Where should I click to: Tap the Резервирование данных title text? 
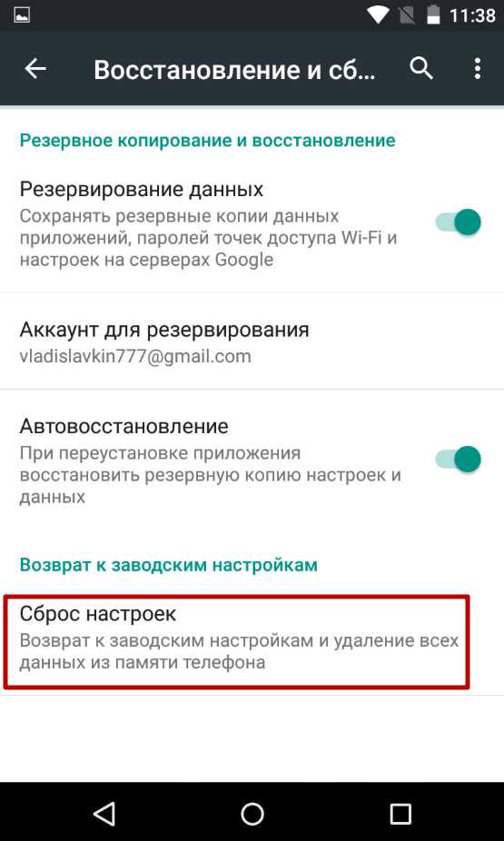point(142,189)
